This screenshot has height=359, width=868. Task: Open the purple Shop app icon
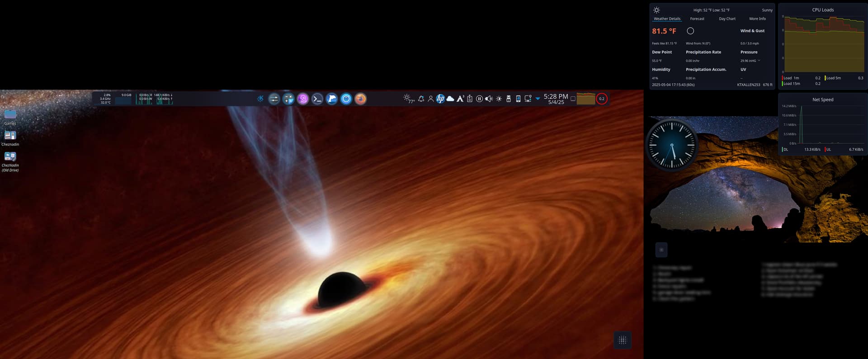pos(303,99)
